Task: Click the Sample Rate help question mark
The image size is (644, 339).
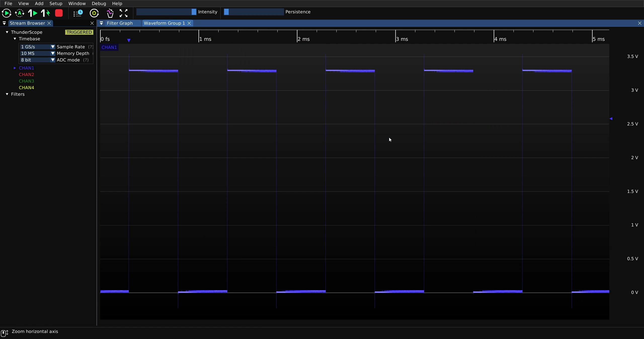Action: point(91,47)
